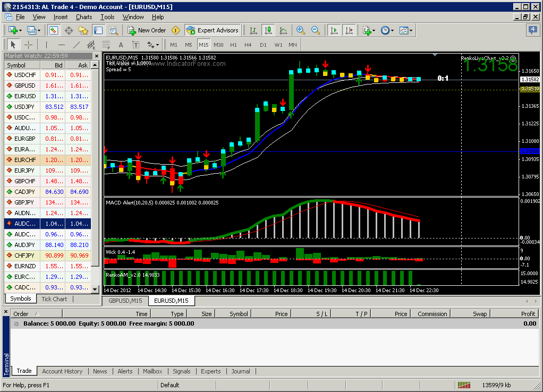Open the Account History terminal tab
Image resolution: width=543 pixels, height=392 pixels.
click(62, 371)
